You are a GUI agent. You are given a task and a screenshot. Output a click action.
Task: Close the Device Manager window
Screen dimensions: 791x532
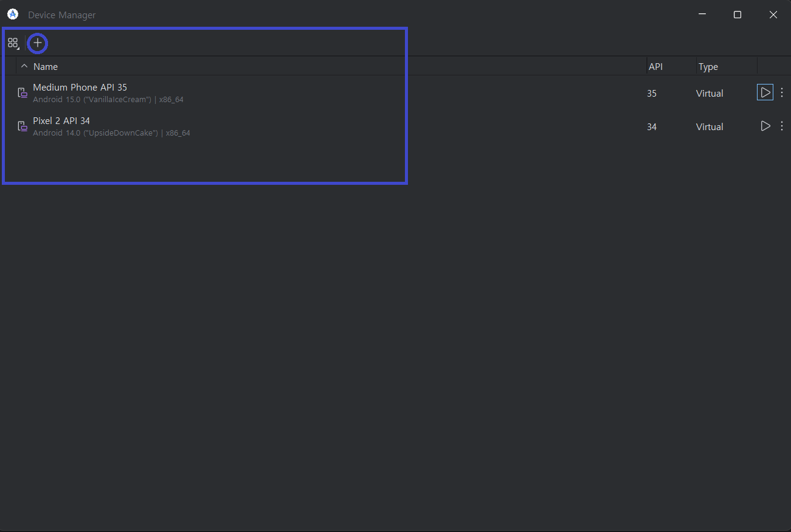pos(773,15)
